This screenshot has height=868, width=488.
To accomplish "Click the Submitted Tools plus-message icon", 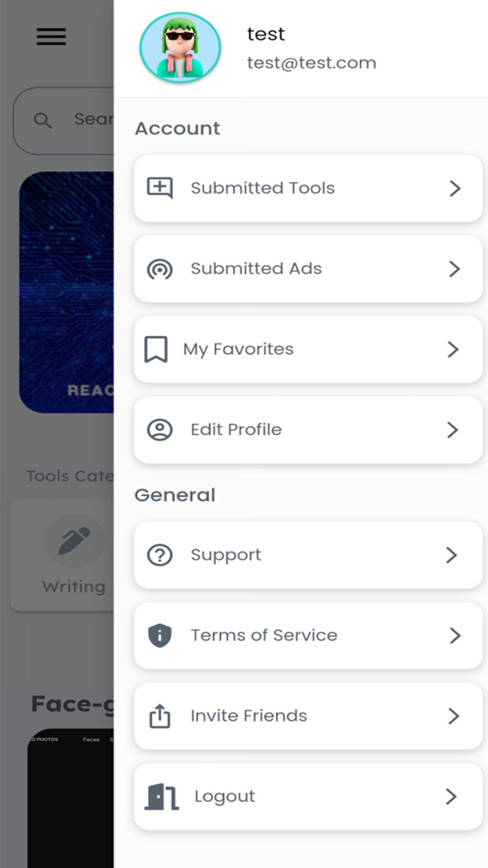I will point(160,188).
